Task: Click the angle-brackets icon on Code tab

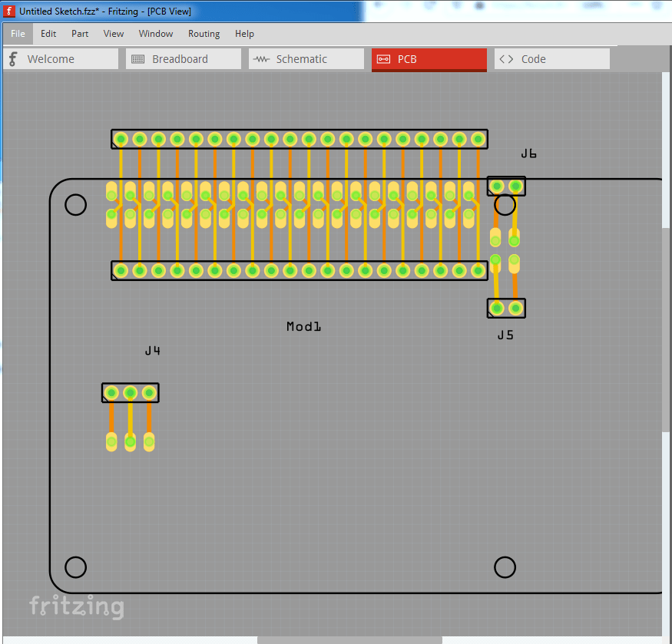Action: click(x=507, y=58)
